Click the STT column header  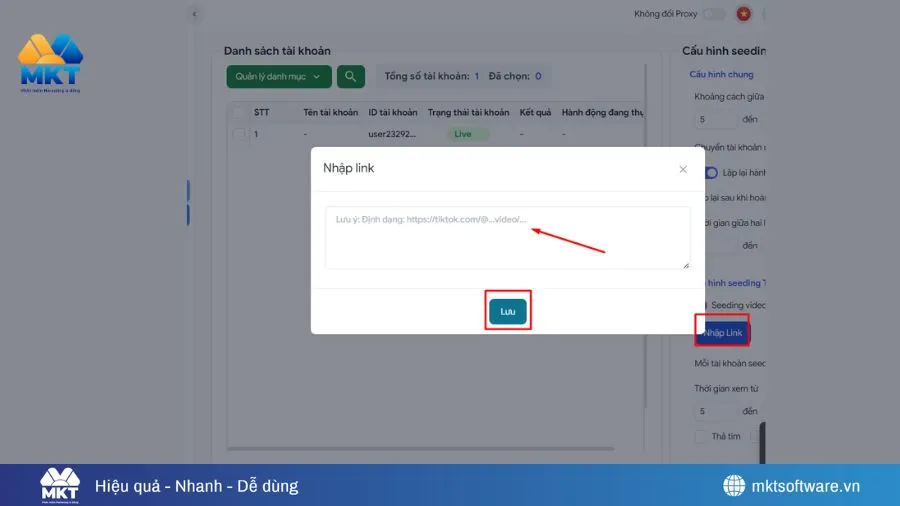tap(261, 112)
